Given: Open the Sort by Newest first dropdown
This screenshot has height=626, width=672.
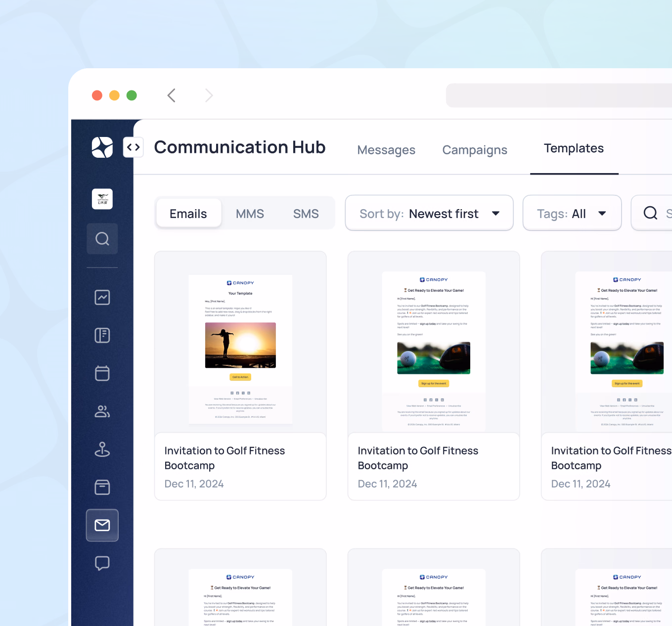Looking at the screenshot, I should [x=429, y=213].
